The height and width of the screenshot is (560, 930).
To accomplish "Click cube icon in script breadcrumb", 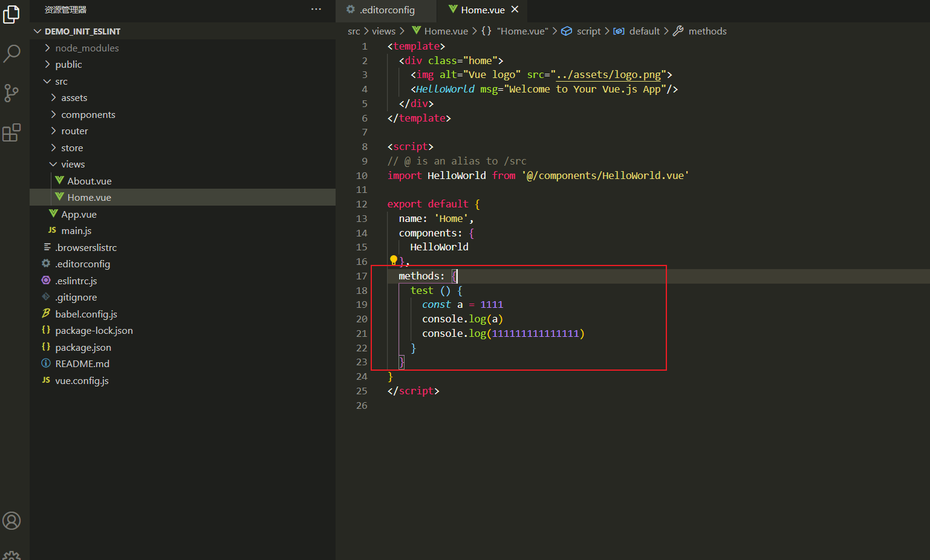I will click(567, 31).
